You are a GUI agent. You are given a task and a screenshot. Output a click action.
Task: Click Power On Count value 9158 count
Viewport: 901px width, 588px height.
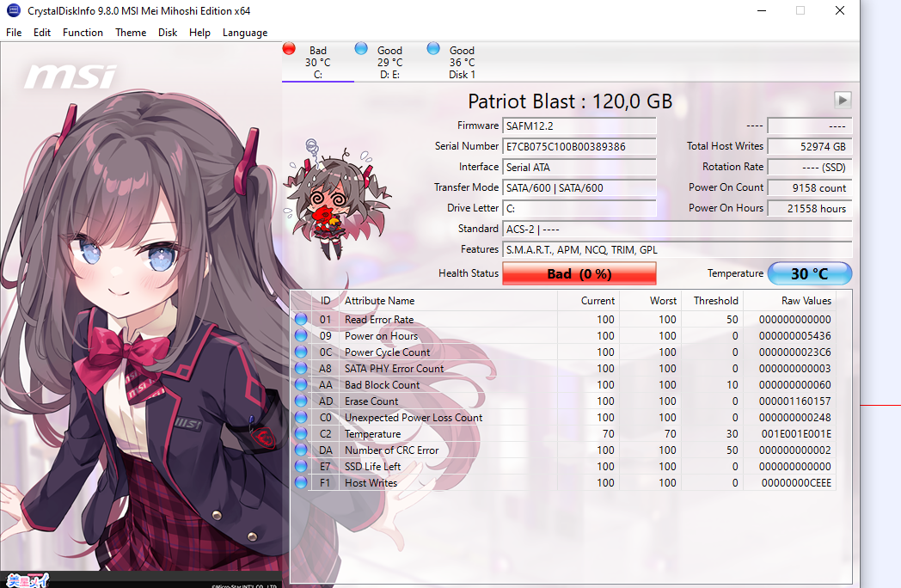pos(810,188)
